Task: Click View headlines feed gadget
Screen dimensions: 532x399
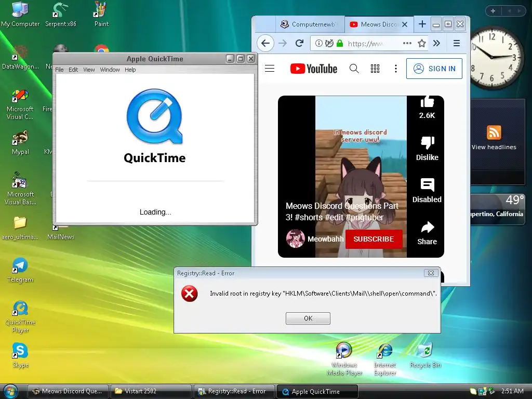Action: [494, 147]
